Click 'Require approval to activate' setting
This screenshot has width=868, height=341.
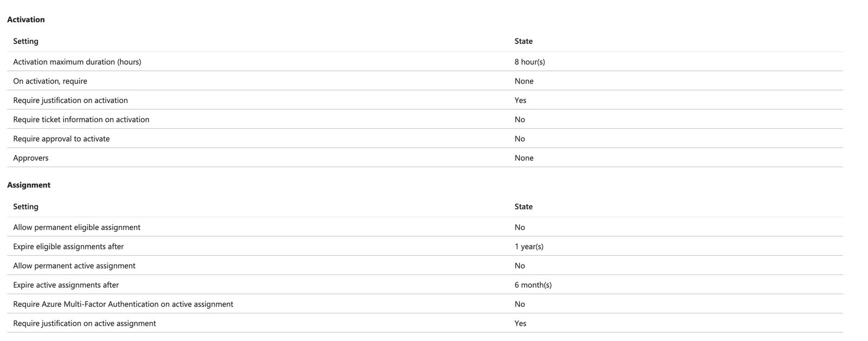61,139
